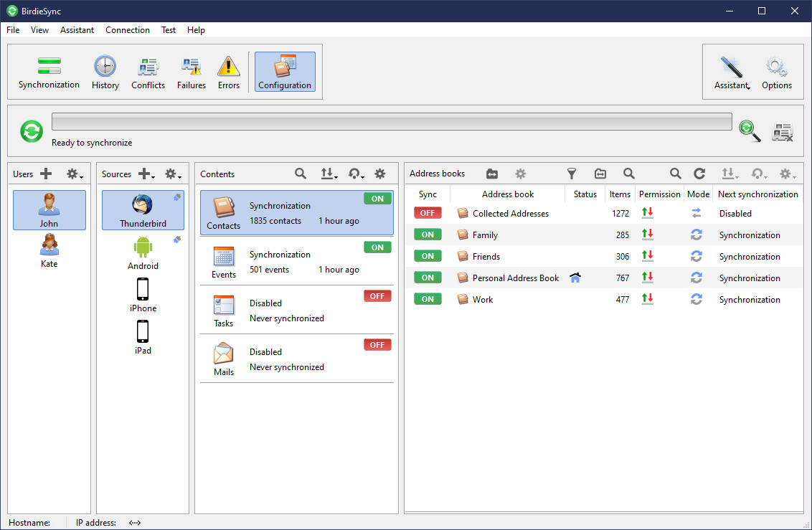This screenshot has height=530, width=812.
Task: Click the filter funnel icon in Address books
Action: 572,174
